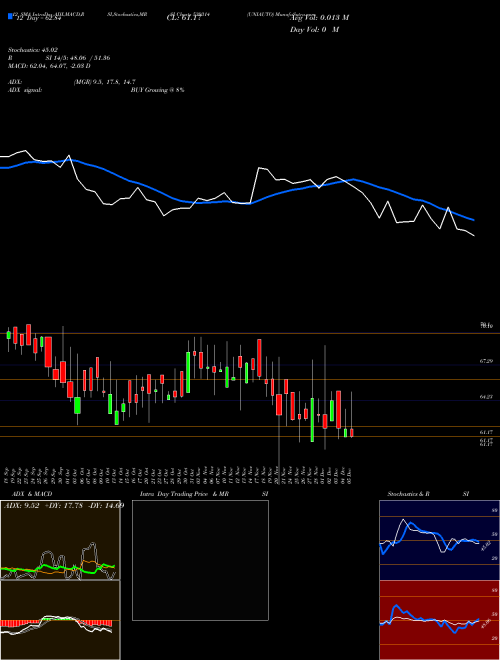Click the last red candlestick on the chart

pos(352,432)
